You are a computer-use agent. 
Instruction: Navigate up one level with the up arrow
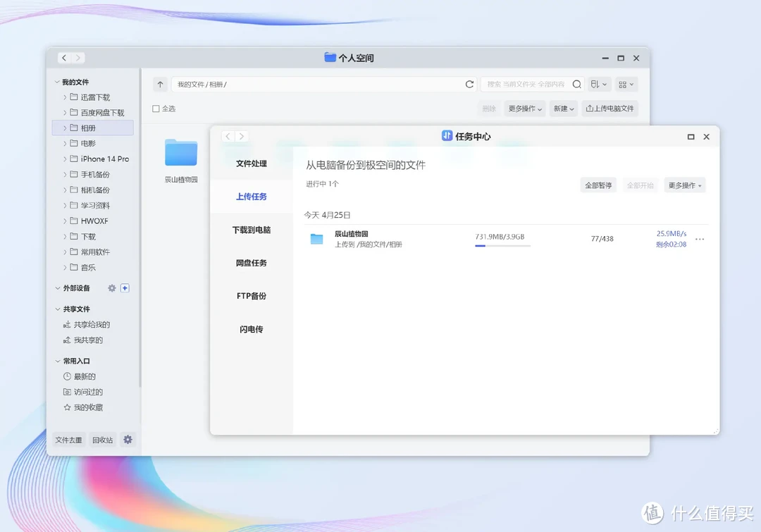point(159,84)
